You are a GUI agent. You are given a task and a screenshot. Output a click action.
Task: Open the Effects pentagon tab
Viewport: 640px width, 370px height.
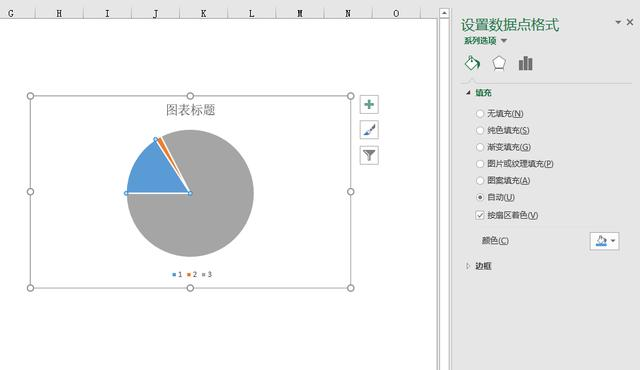[x=499, y=64]
